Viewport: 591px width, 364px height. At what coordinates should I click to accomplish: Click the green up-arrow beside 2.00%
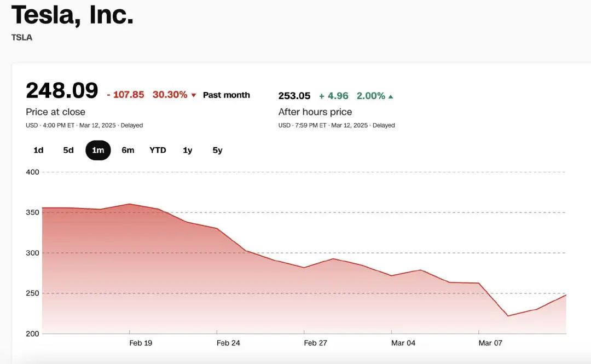click(x=390, y=96)
